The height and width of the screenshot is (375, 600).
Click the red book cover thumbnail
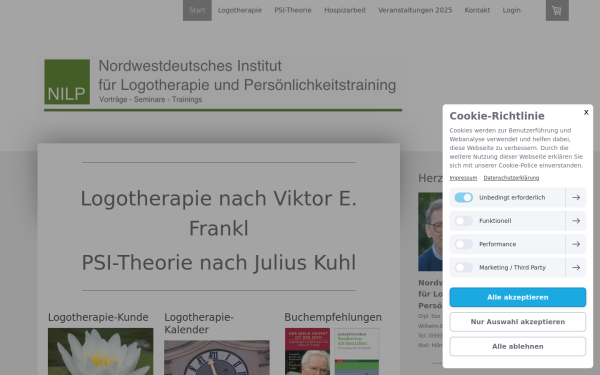307,351
